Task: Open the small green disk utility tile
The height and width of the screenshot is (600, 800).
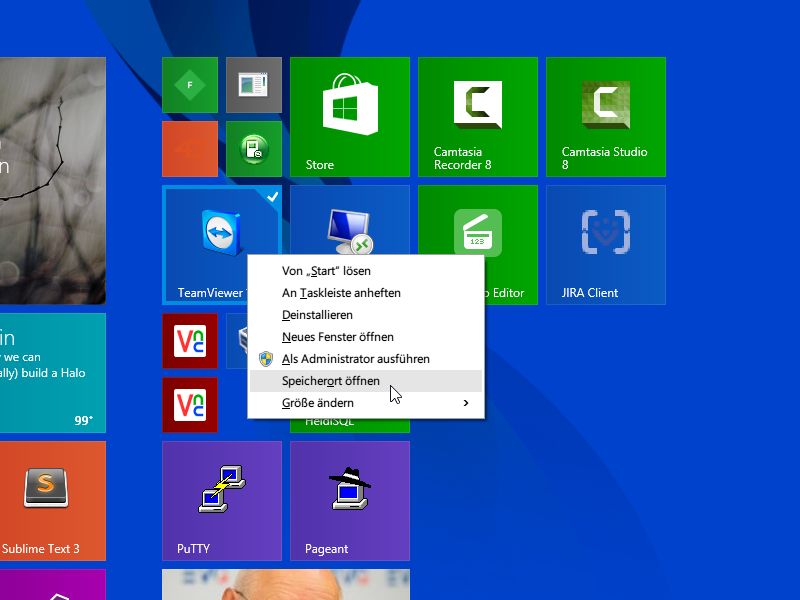Action: (254, 149)
